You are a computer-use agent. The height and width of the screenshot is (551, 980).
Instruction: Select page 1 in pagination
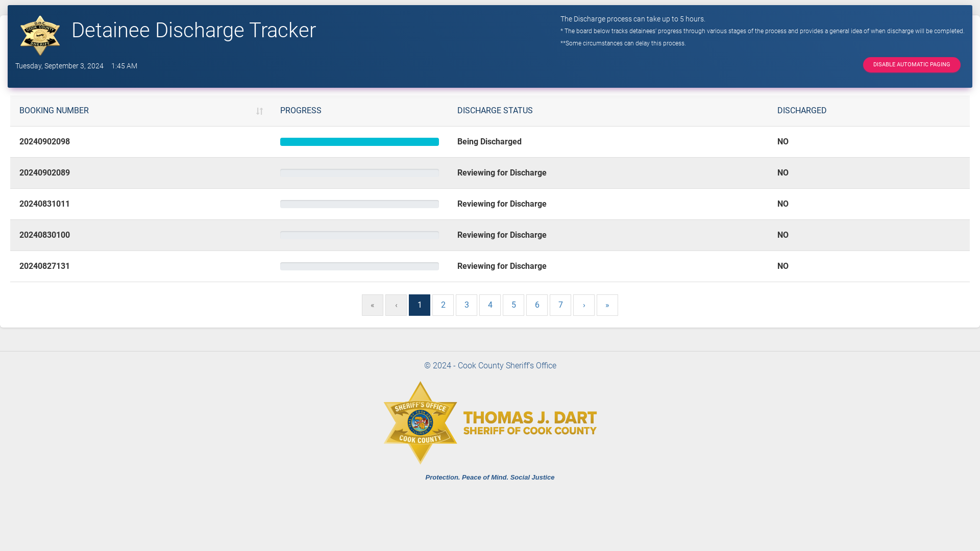click(420, 305)
